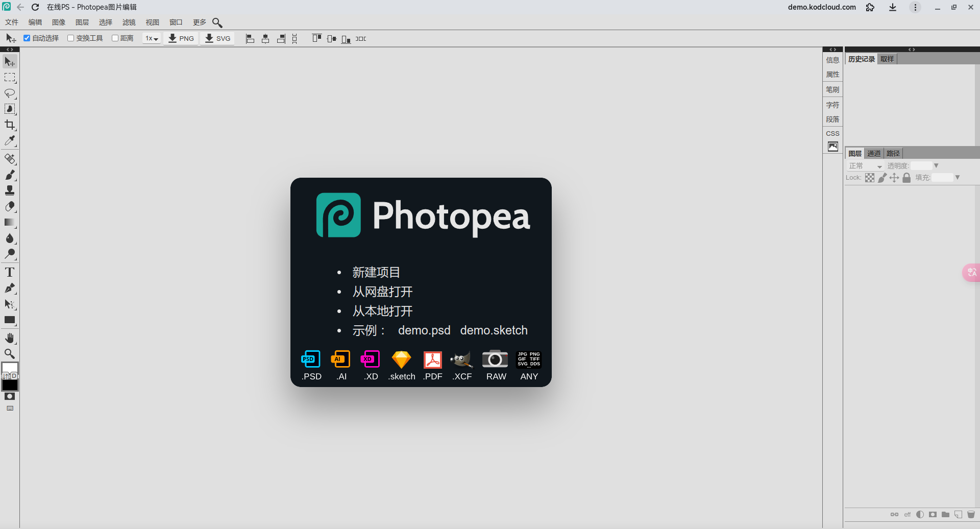Select the Dodge tool
The height and width of the screenshot is (529, 980).
10,254
